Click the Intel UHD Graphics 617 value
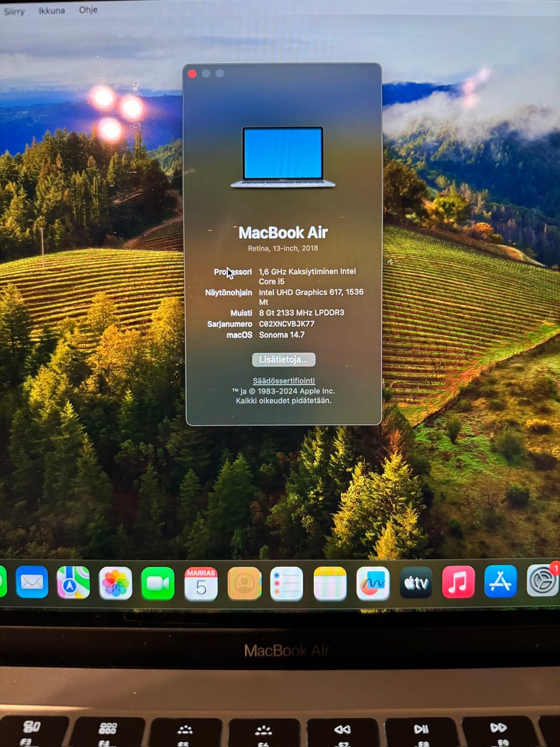Image resolution: width=560 pixels, height=747 pixels. point(311,296)
